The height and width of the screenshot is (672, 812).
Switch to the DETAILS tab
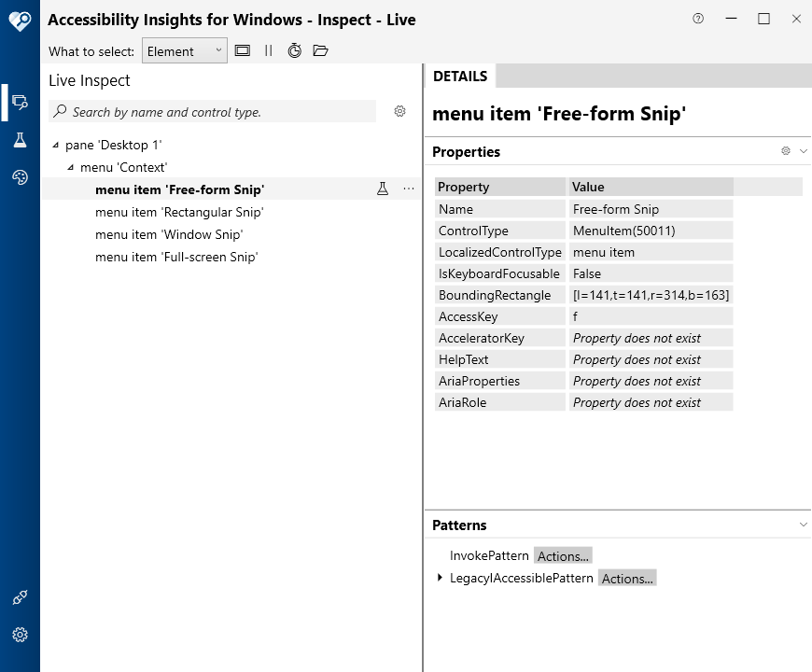click(x=460, y=77)
